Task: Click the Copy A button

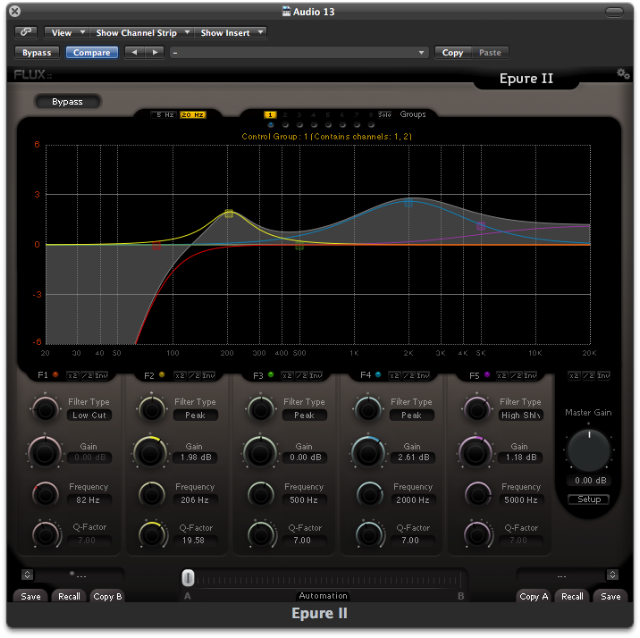Action: [534, 596]
